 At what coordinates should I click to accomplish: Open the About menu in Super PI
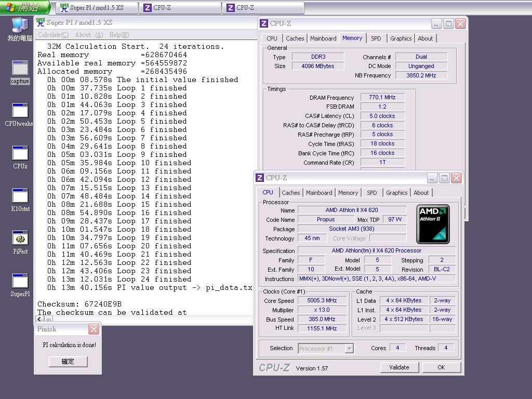click(x=89, y=35)
